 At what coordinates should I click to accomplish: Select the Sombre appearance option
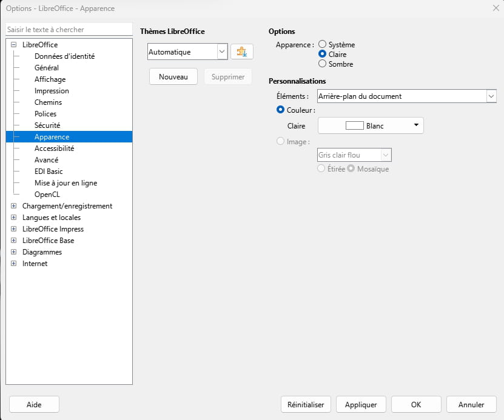pos(322,64)
